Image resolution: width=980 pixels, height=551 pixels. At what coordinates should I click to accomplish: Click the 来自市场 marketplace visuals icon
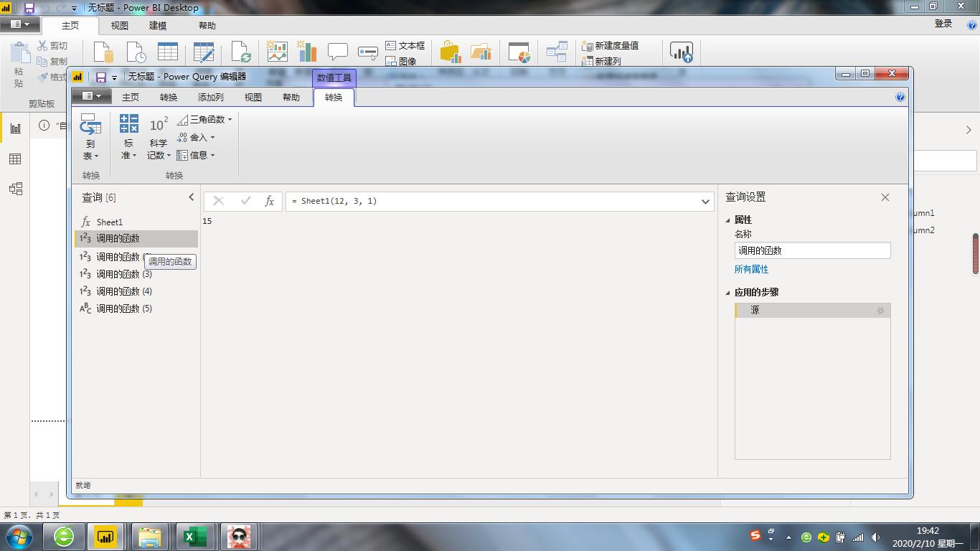click(450, 52)
